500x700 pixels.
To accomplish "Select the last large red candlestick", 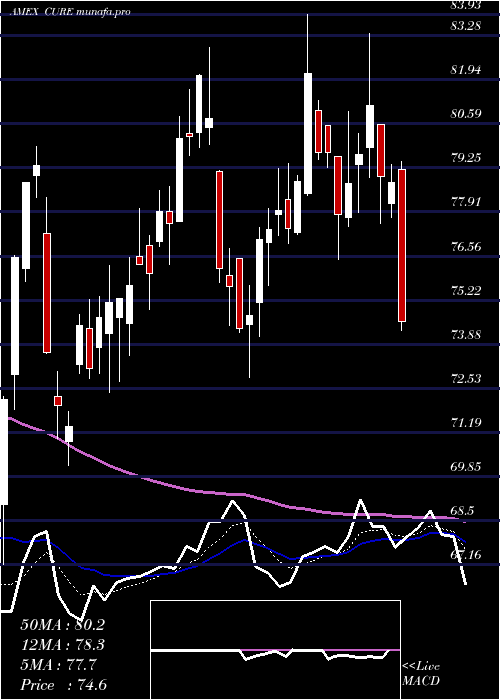I will (402, 245).
